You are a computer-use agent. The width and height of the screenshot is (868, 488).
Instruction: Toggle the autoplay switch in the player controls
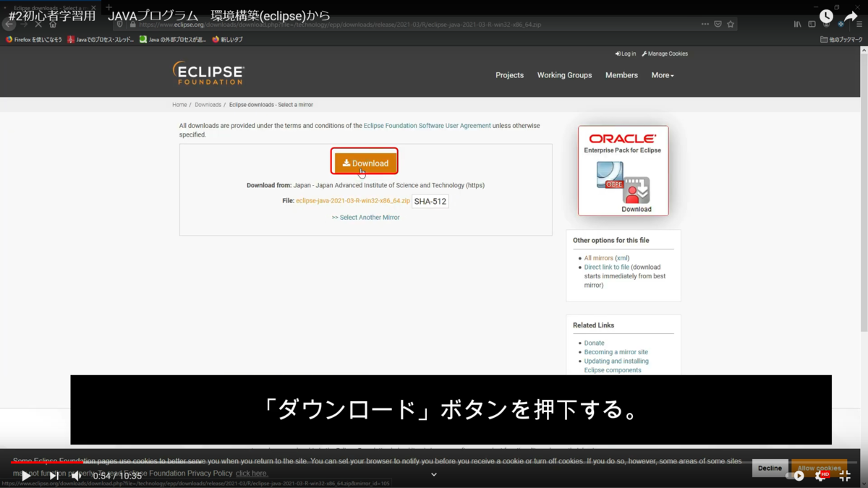point(795,476)
